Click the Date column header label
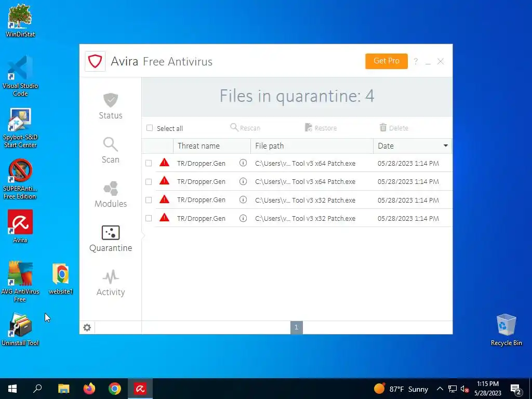Viewport: 532px width, 399px height. [386, 146]
